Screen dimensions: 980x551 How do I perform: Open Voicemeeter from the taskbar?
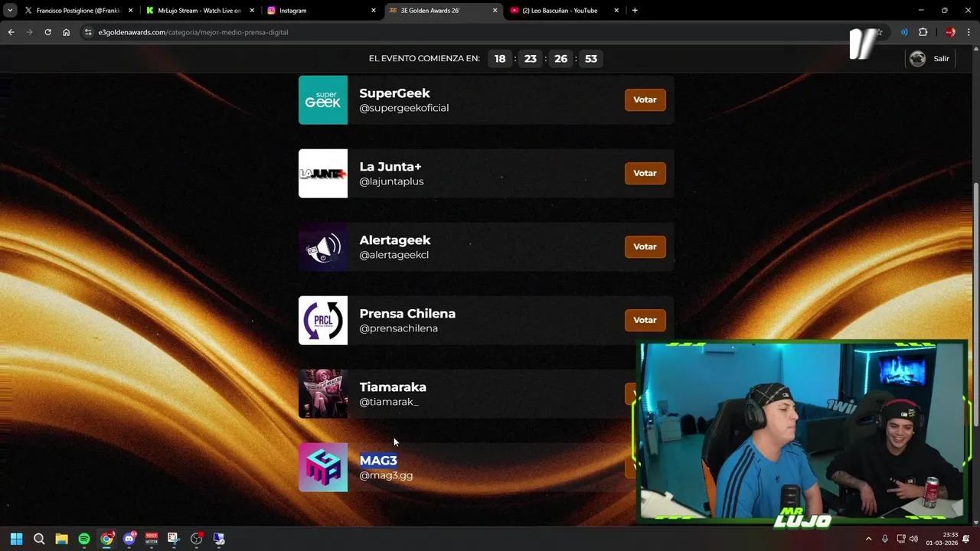(x=152, y=539)
